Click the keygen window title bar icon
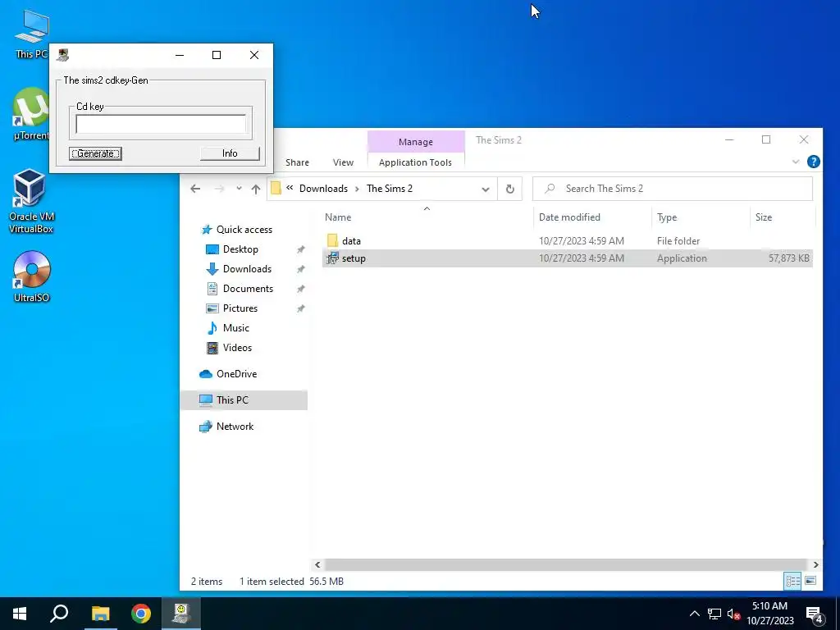This screenshot has width=840, height=630. click(63, 55)
